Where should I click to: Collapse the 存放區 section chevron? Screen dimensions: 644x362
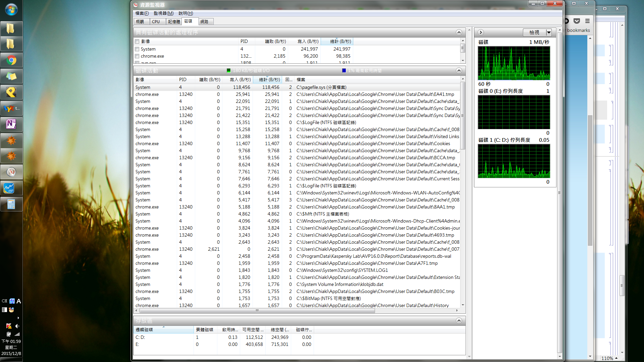pos(459,320)
